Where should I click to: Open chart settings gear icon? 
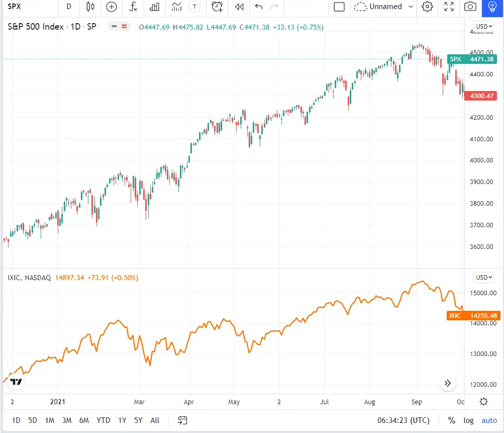pyautogui.click(x=427, y=7)
